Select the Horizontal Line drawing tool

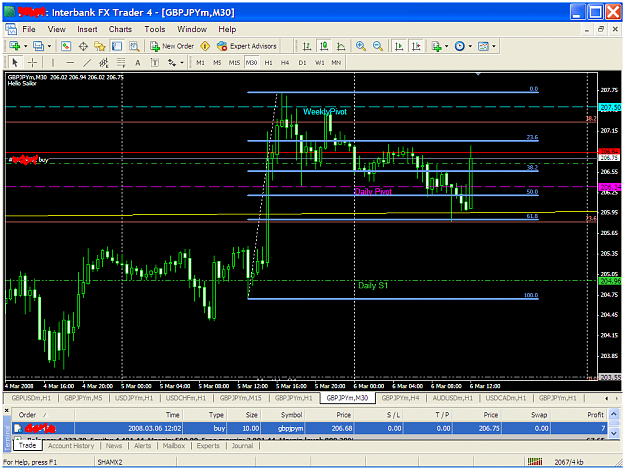point(70,63)
